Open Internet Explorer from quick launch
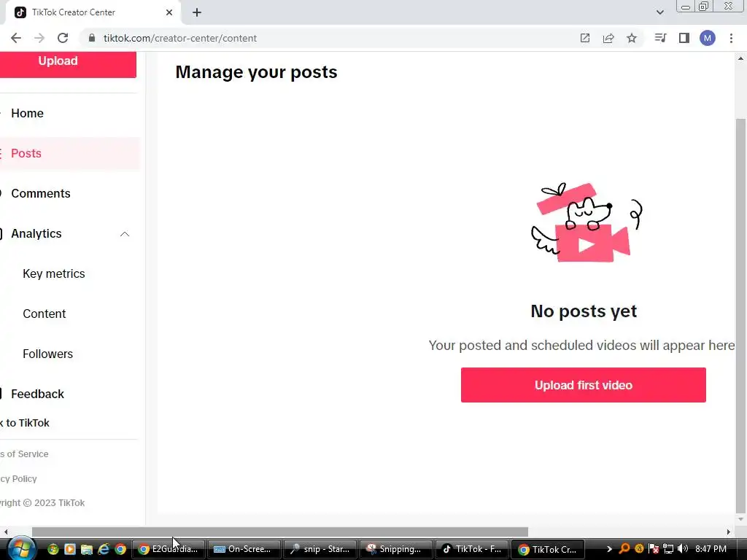The width and height of the screenshot is (747, 560). pyautogui.click(x=104, y=549)
